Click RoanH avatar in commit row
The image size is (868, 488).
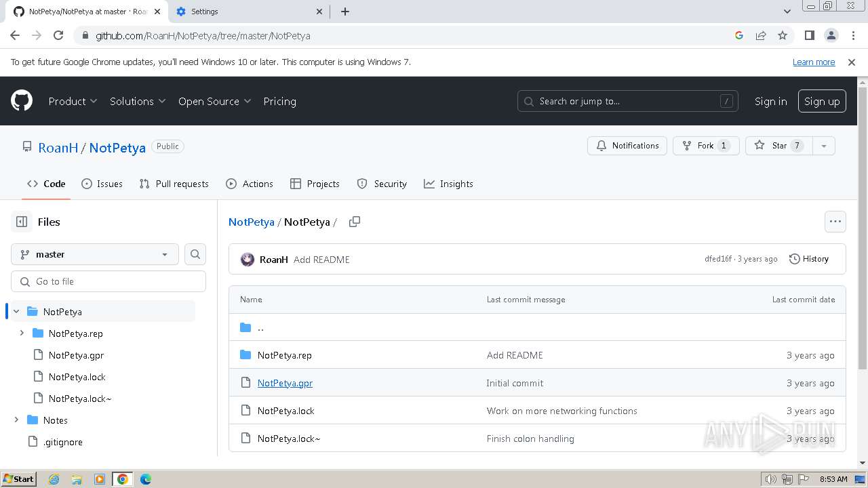click(248, 259)
